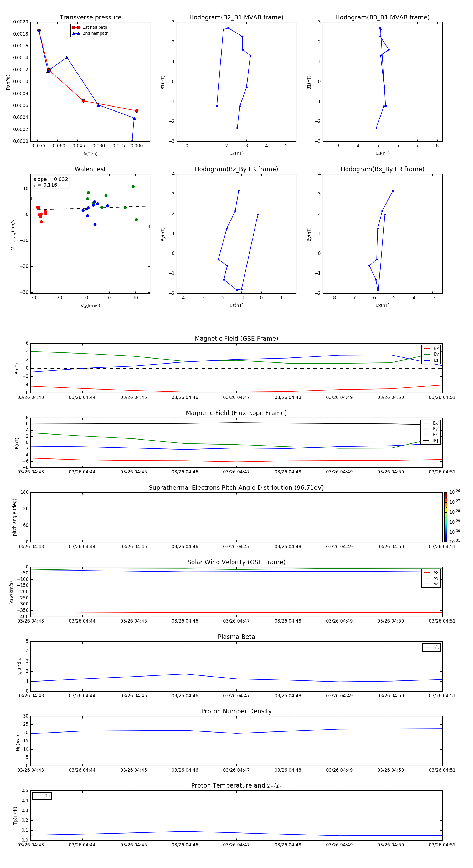Click the "Bz(nT)" x-axis label
The height and width of the screenshot is (868, 473).
coord(236,305)
